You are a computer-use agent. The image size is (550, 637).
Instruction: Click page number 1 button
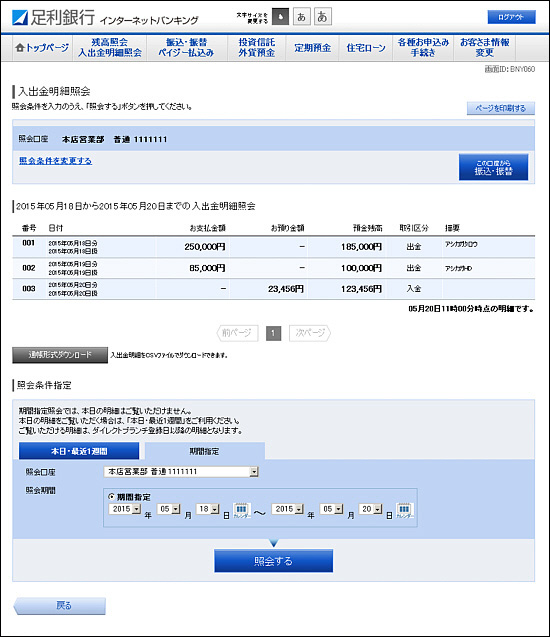click(x=273, y=334)
